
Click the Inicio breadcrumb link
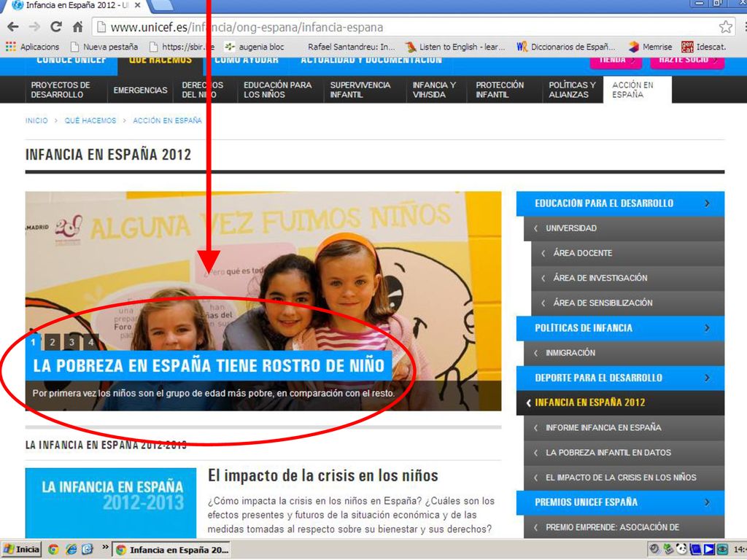(x=36, y=120)
